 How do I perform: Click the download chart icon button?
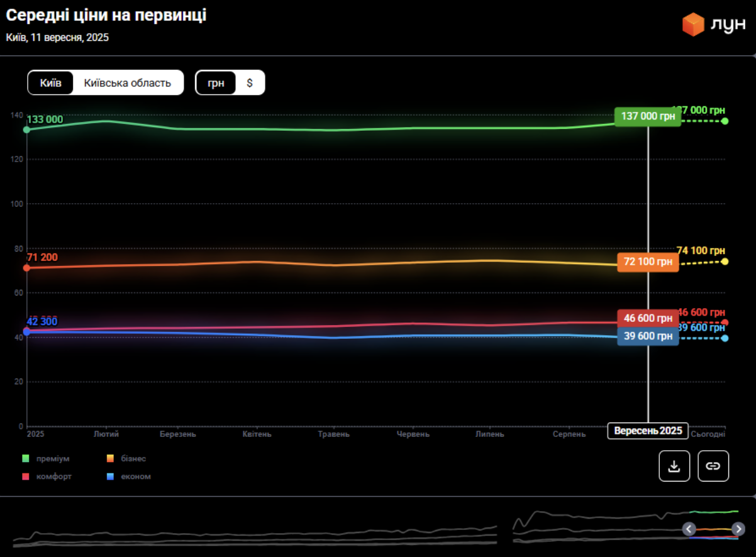pyautogui.click(x=674, y=466)
